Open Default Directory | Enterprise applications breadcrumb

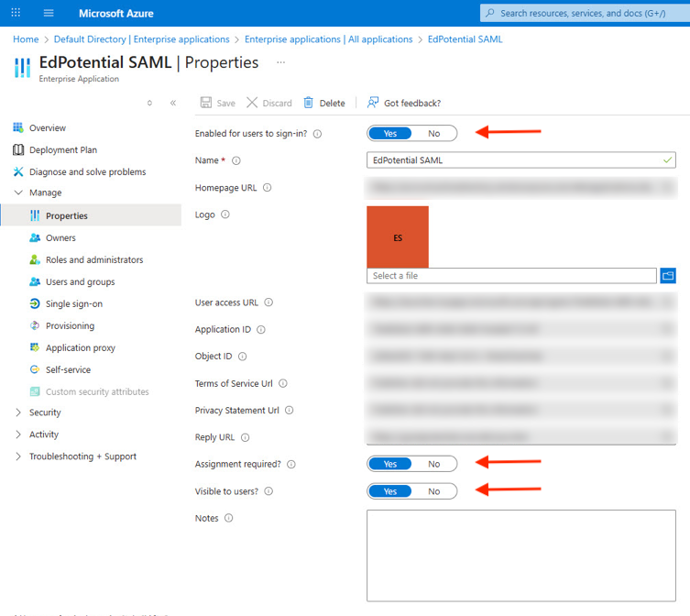[x=141, y=39]
